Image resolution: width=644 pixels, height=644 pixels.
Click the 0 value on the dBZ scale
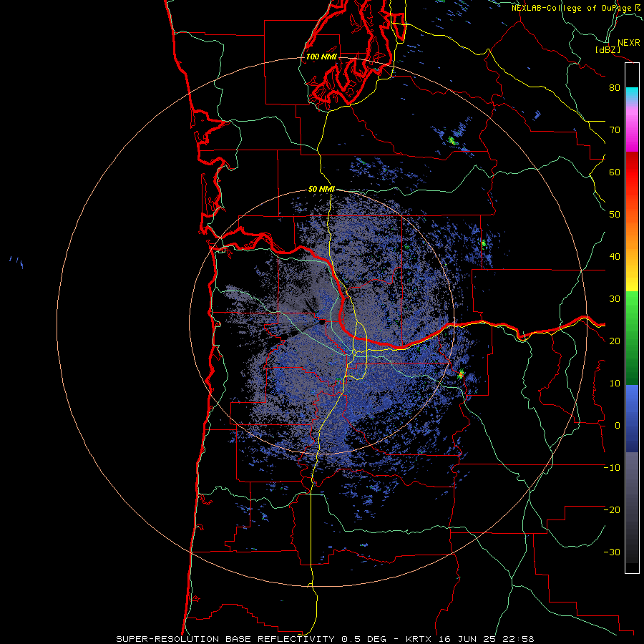[618, 426]
